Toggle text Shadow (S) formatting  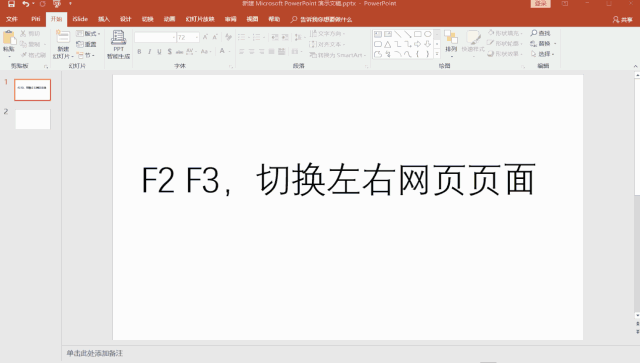169,52
